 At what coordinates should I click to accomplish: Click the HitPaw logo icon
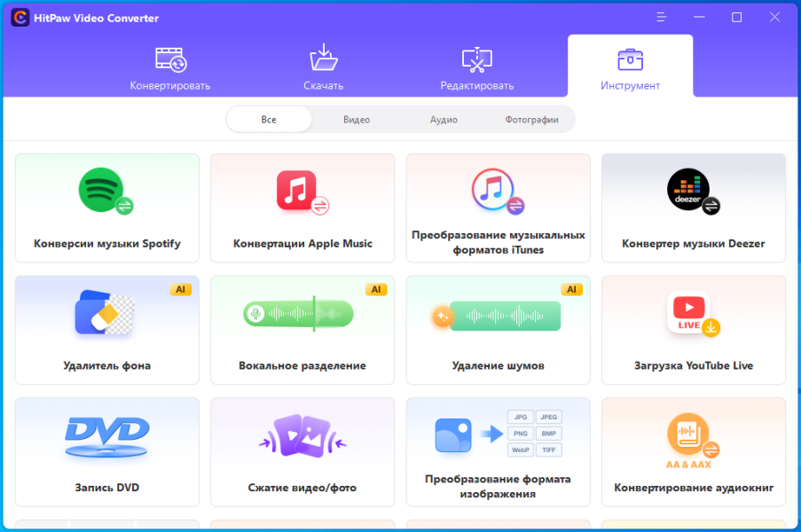[20, 18]
